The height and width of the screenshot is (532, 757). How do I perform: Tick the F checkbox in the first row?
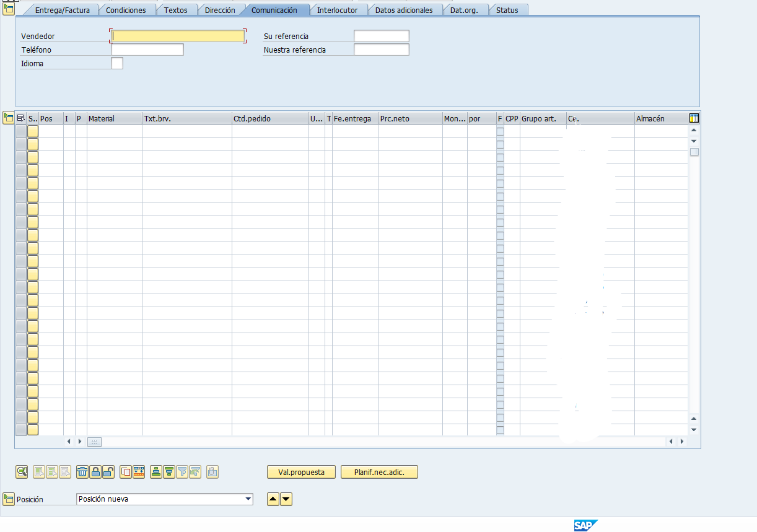coord(500,131)
